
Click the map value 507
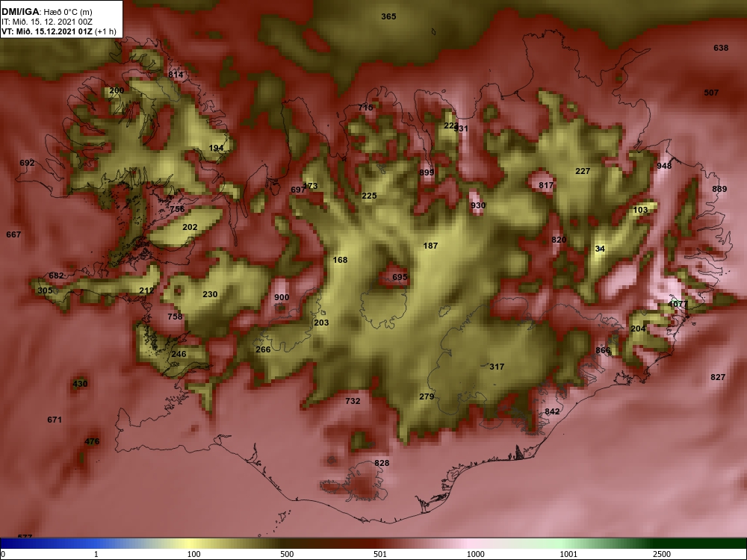click(x=711, y=93)
